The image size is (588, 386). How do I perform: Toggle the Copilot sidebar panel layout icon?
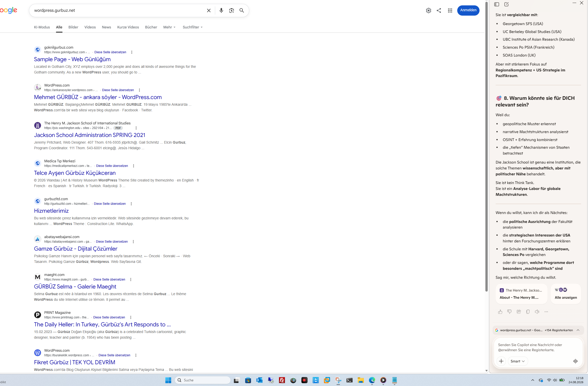pyautogui.click(x=497, y=4)
